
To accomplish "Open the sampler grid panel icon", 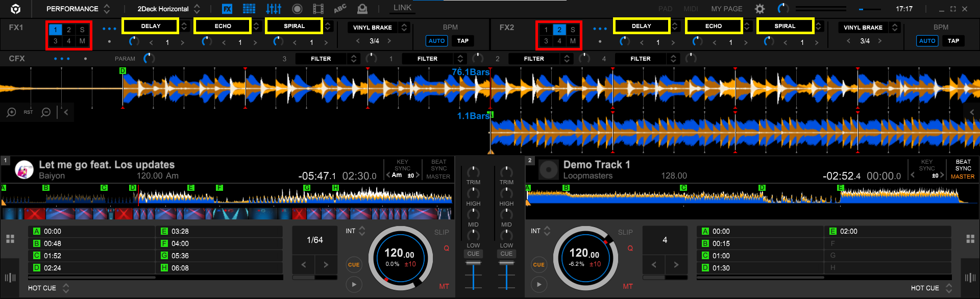I will coord(249,9).
